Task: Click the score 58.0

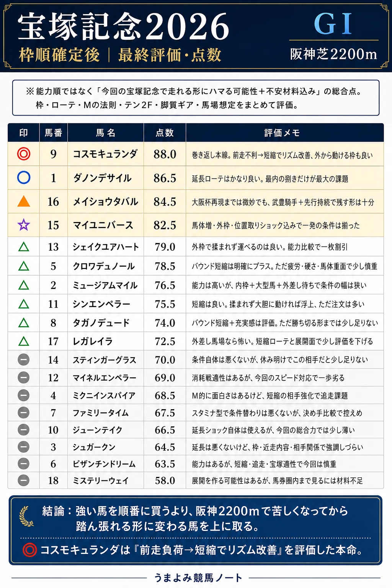Action: pyautogui.click(x=165, y=480)
